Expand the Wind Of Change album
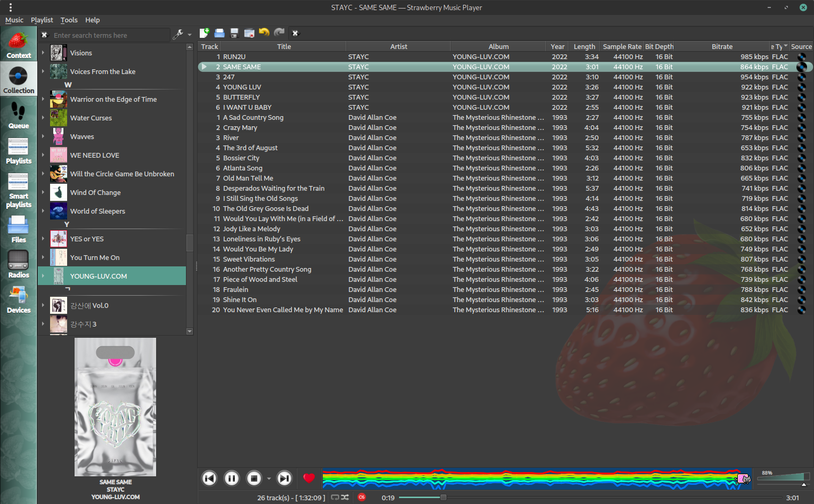 point(43,192)
